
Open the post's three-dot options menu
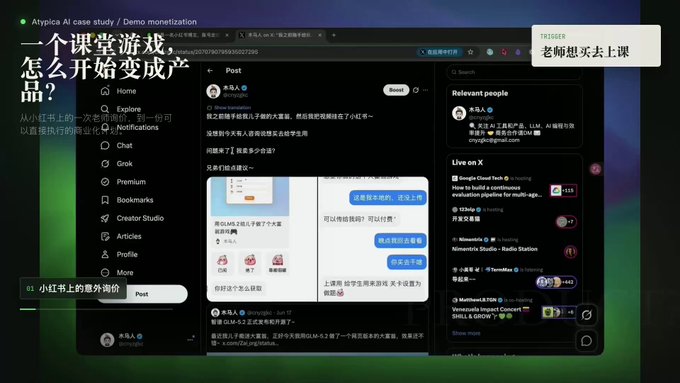[425, 90]
